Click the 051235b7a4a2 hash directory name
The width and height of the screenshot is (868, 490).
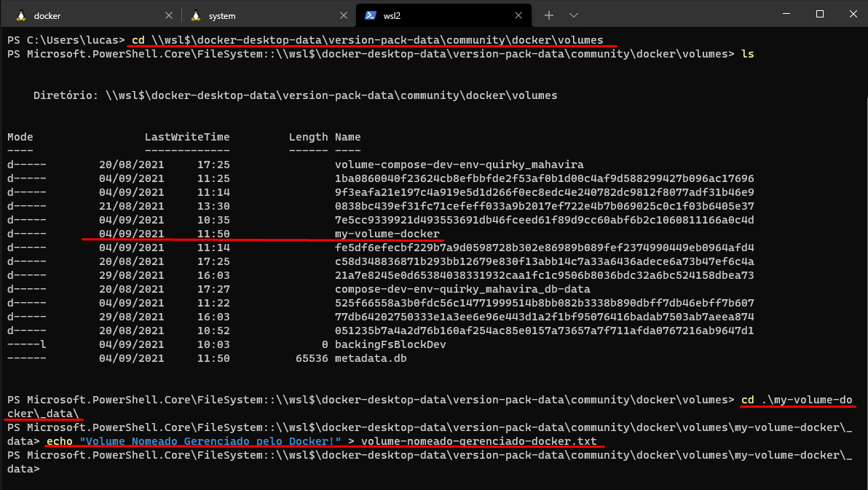[544, 331]
